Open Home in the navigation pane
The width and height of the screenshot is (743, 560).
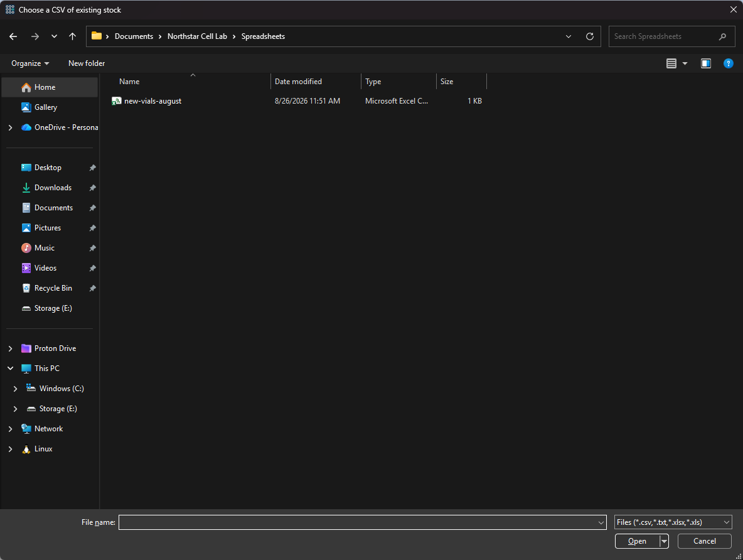(x=50, y=87)
